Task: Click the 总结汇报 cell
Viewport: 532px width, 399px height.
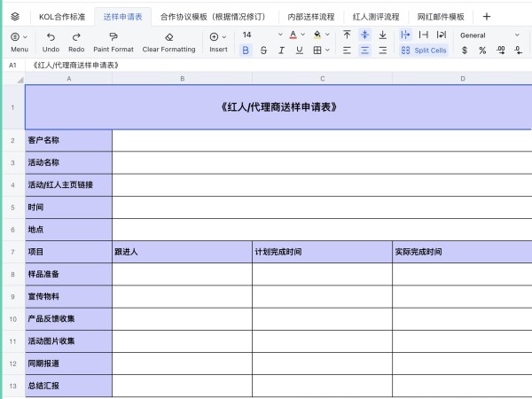Action: point(68,386)
